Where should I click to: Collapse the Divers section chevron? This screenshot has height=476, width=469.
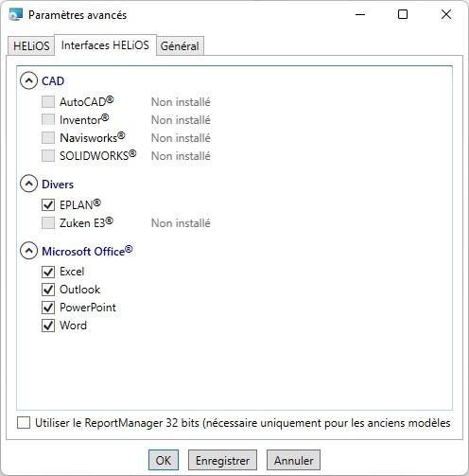[x=28, y=184]
